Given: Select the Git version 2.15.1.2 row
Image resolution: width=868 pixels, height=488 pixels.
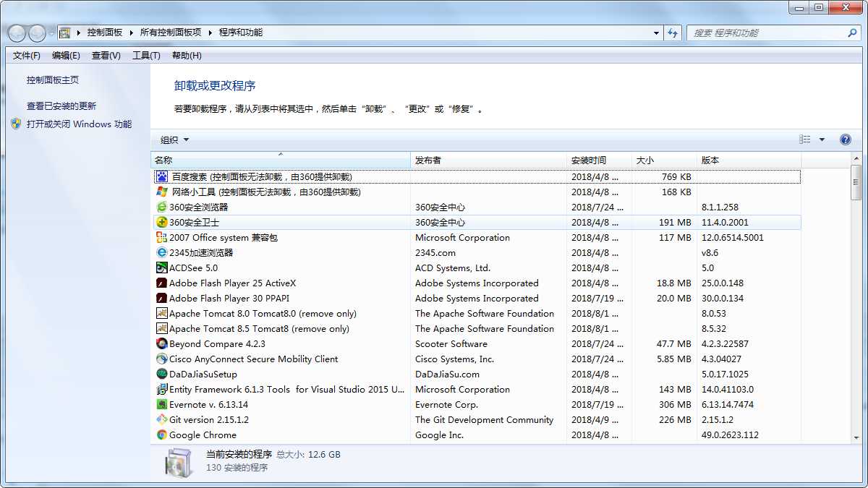Looking at the screenshot, I should 477,419.
